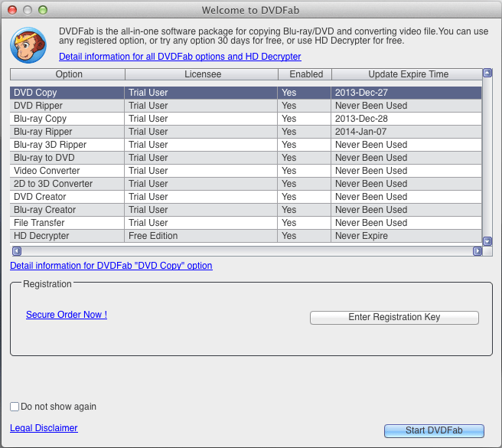
Task: Sort by the Licensee column header
Action: [x=202, y=74]
